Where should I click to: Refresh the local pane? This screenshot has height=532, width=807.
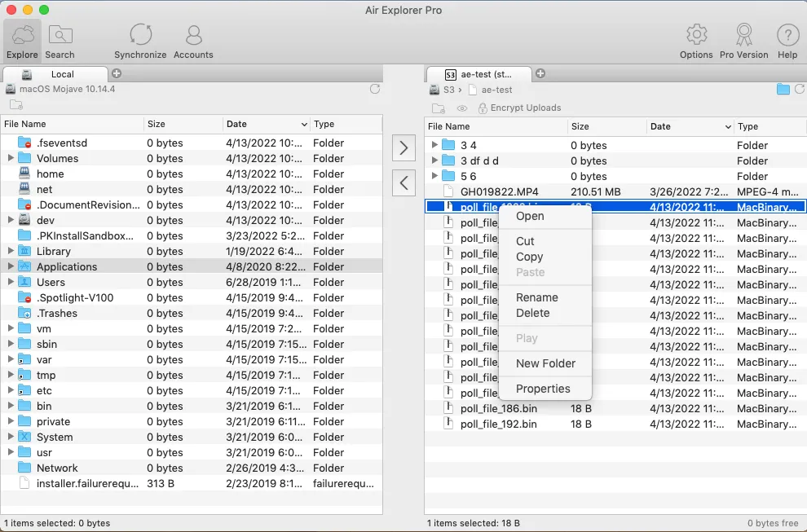(x=375, y=89)
